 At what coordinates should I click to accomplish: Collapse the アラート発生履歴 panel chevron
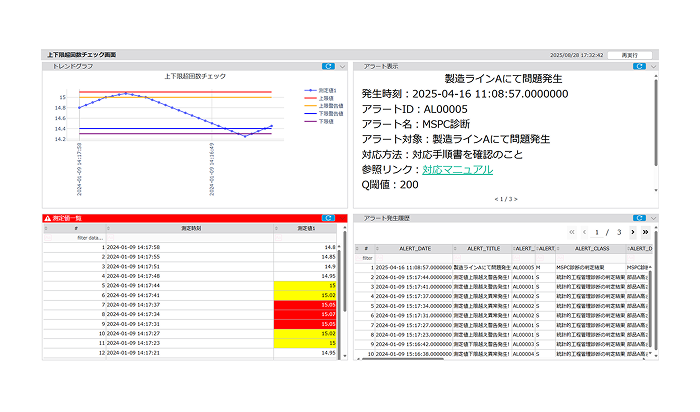point(652,217)
